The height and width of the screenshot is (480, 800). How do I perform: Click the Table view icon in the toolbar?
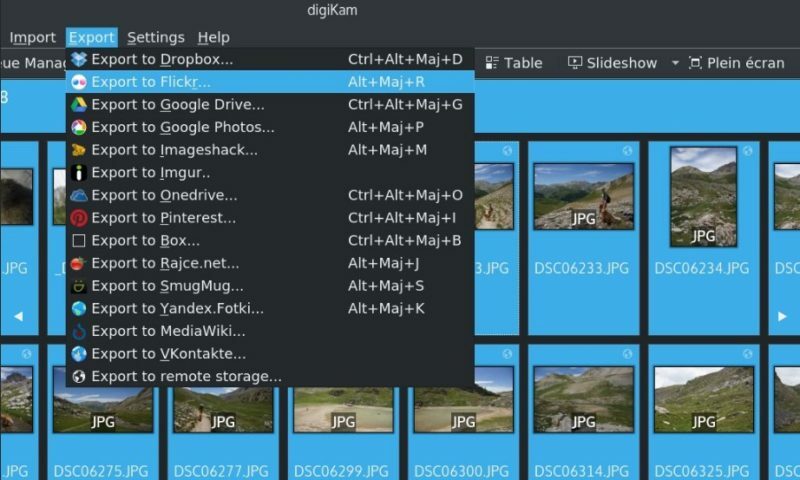[492, 63]
